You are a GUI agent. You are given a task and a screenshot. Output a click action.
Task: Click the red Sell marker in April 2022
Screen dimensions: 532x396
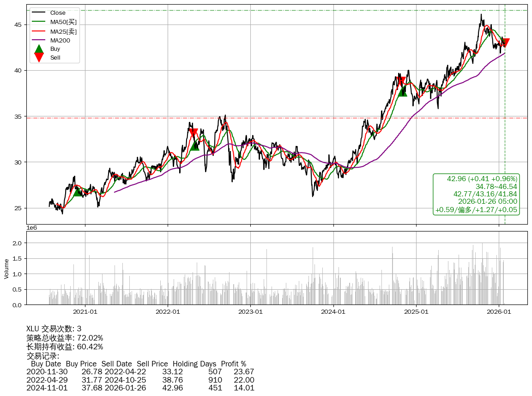tap(193, 133)
